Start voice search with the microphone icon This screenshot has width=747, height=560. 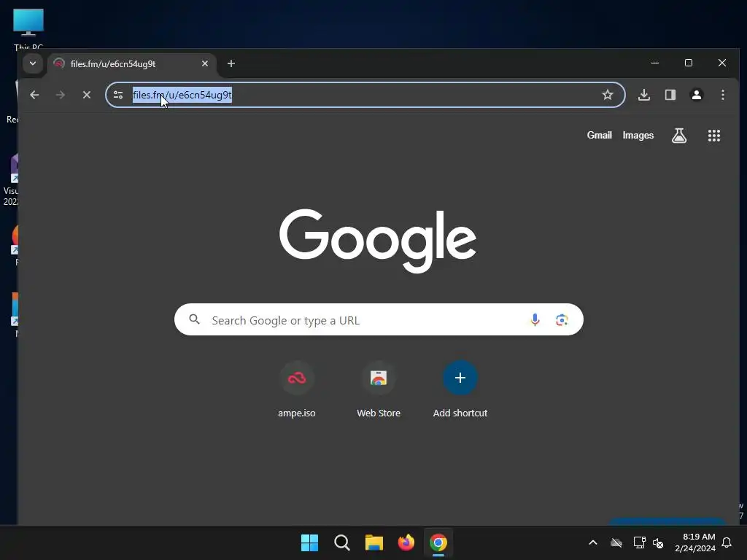click(535, 319)
